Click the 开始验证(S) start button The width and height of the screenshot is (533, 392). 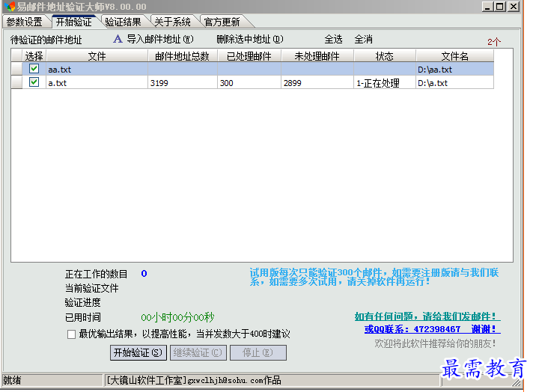[x=138, y=352]
